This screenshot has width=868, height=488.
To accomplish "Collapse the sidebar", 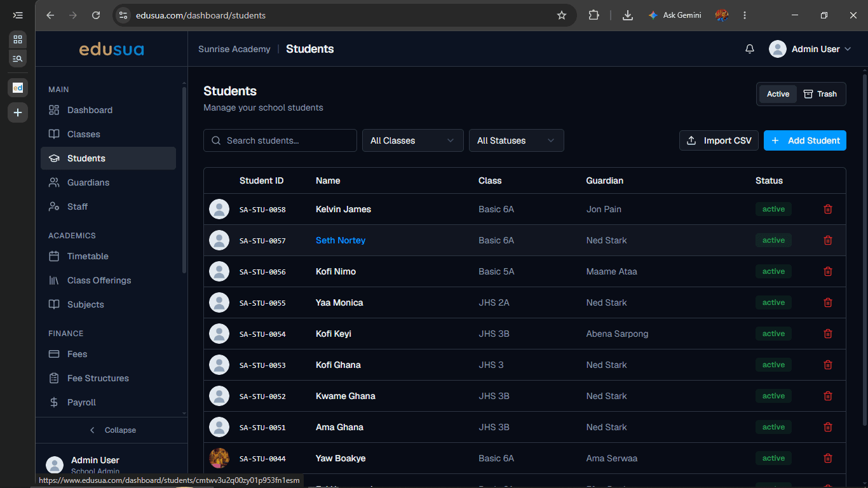I will pos(112,430).
